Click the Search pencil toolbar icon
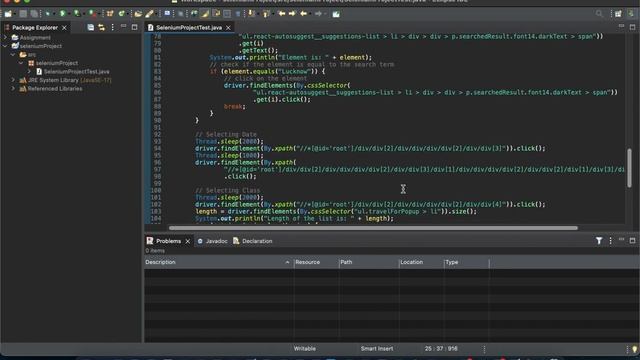The width and height of the screenshot is (640, 360). pos(149,14)
